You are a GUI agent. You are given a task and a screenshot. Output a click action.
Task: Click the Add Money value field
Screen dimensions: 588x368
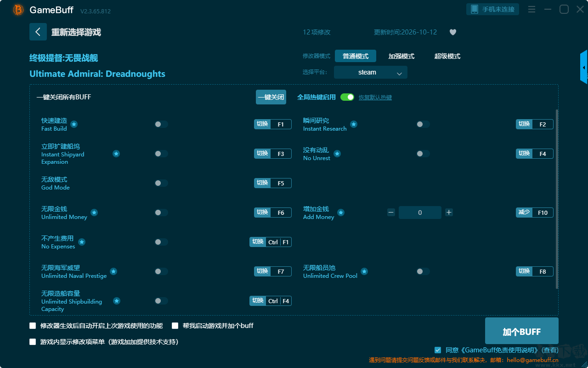(x=420, y=213)
